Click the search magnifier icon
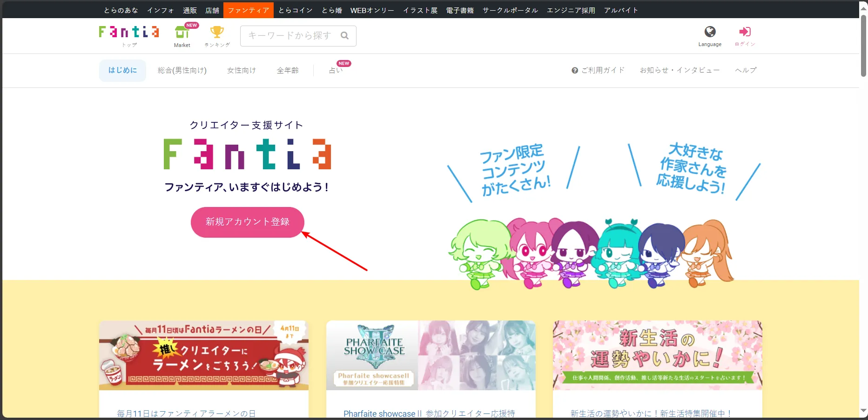The height and width of the screenshot is (420, 868). [x=344, y=36]
